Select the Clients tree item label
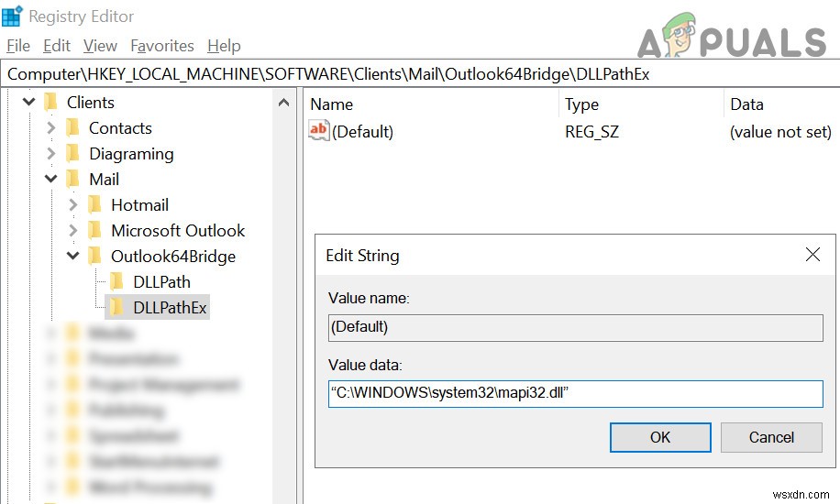 pos(91,103)
